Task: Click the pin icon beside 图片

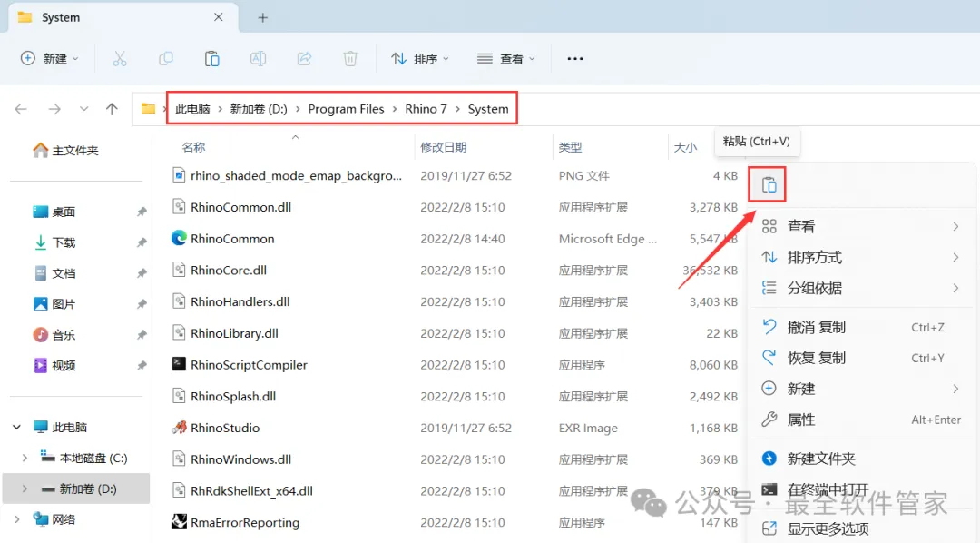Action: coord(142,304)
